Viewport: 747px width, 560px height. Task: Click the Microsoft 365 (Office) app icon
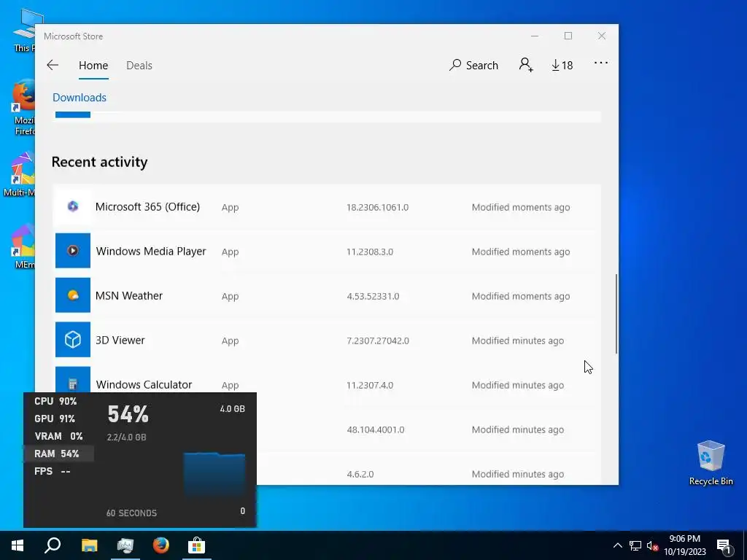(x=73, y=206)
